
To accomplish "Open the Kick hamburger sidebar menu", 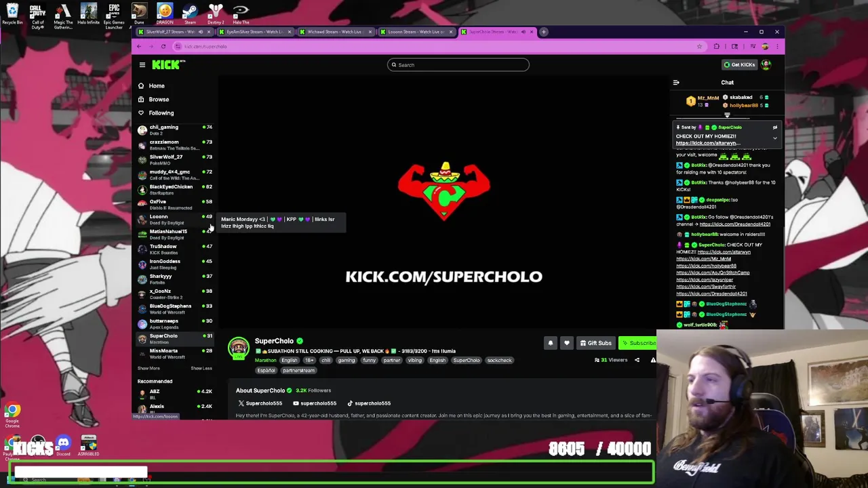I will 142,65.
